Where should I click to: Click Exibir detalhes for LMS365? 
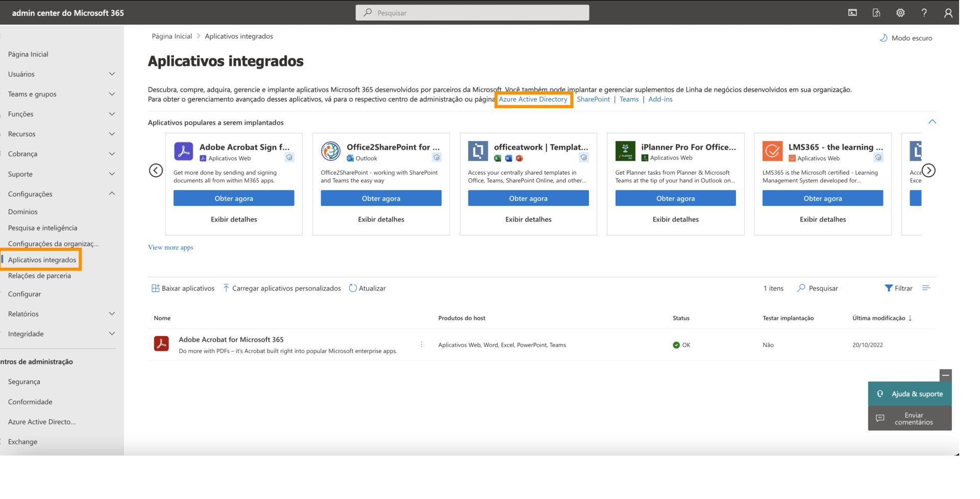(823, 219)
